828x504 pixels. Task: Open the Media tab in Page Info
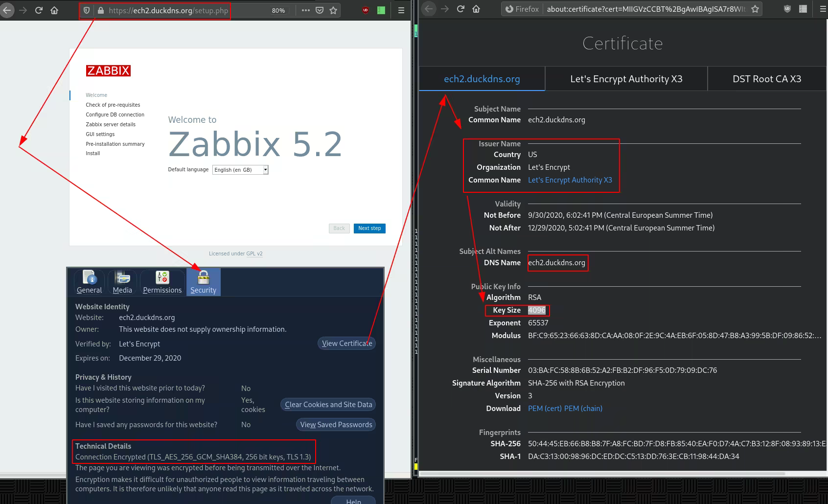tap(122, 282)
